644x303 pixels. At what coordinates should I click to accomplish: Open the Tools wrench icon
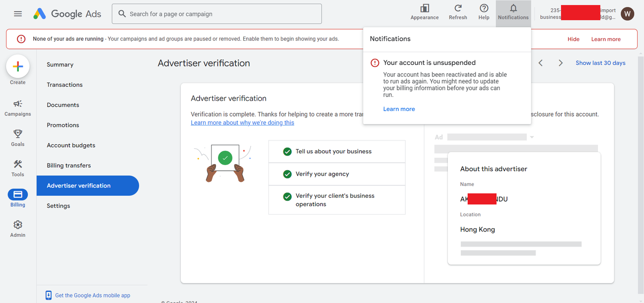[x=18, y=168]
